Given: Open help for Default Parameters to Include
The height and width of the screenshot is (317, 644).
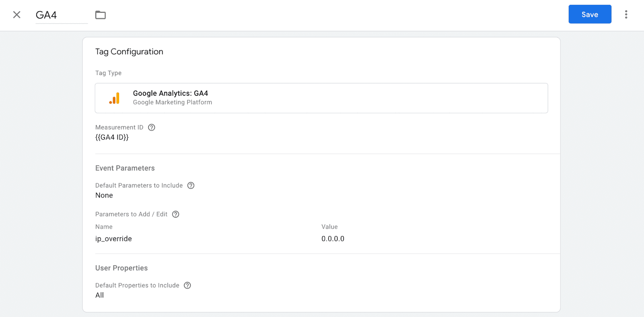Looking at the screenshot, I should 191,185.
